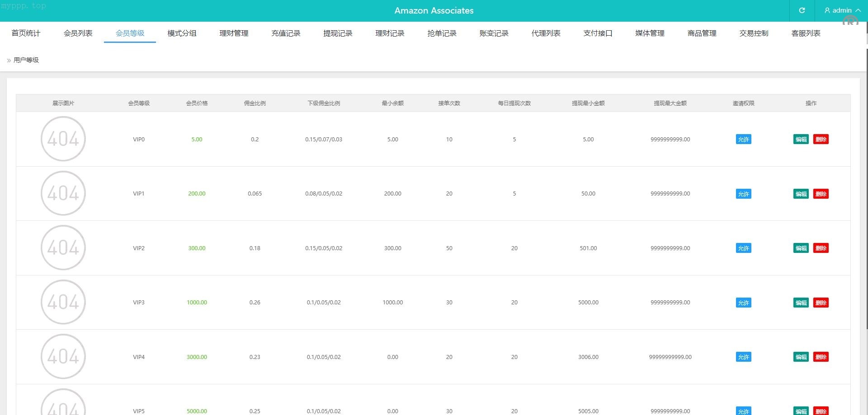Toggle invite permission 允许 for VIP0
The width and height of the screenshot is (868, 415).
coord(743,140)
